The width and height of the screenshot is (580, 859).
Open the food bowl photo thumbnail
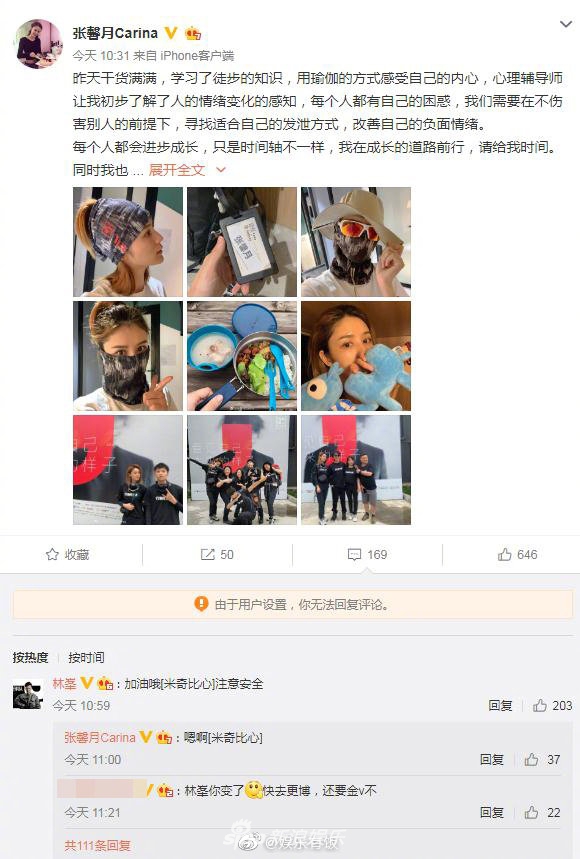[x=242, y=356]
